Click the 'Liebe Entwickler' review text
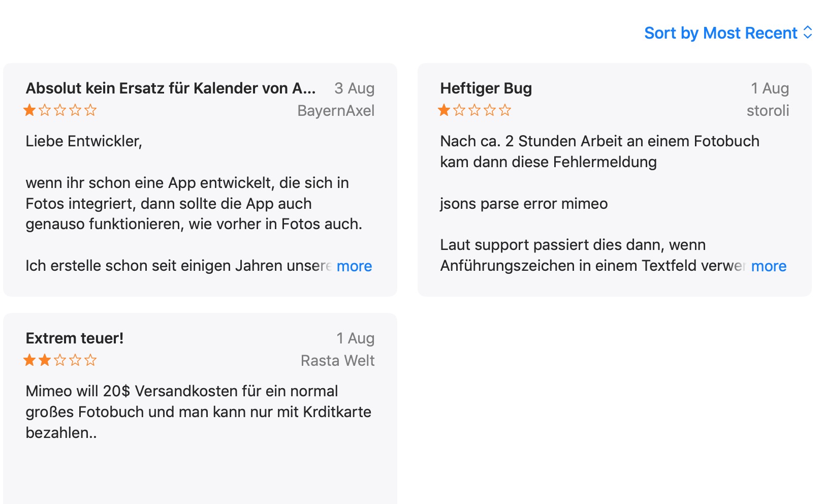The height and width of the screenshot is (504, 825). (84, 141)
